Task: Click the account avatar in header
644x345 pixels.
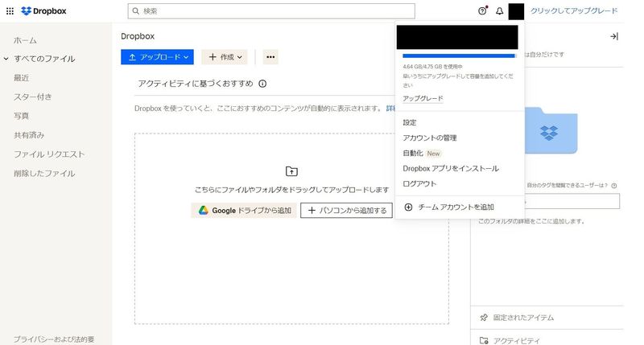Action: (516, 11)
